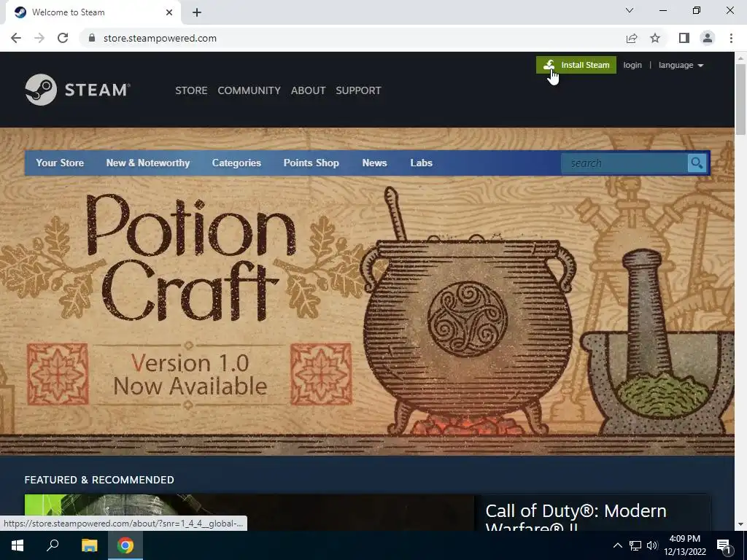This screenshot has height=560, width=747.
Task: Click the volume tray icon
Action: 651,545
